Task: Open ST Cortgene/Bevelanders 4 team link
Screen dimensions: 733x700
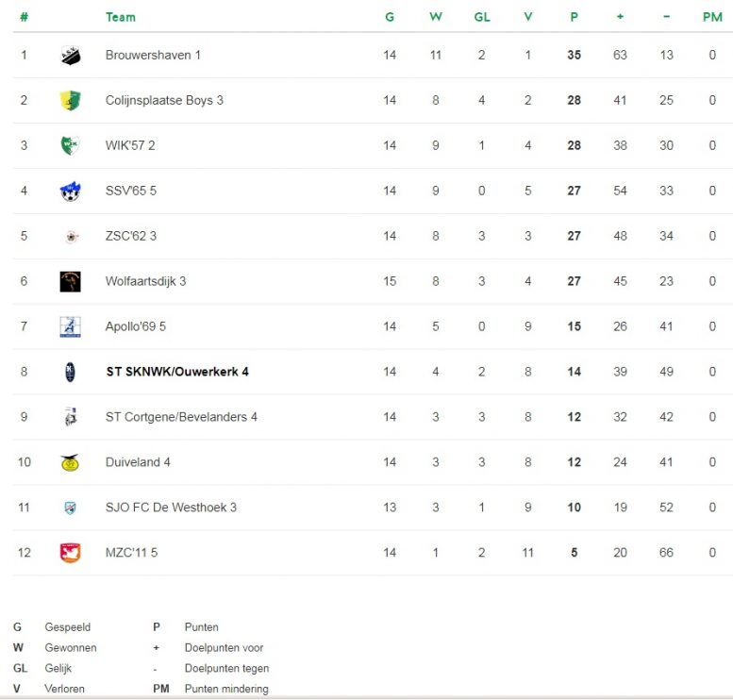Action: [x=181, y=417]
